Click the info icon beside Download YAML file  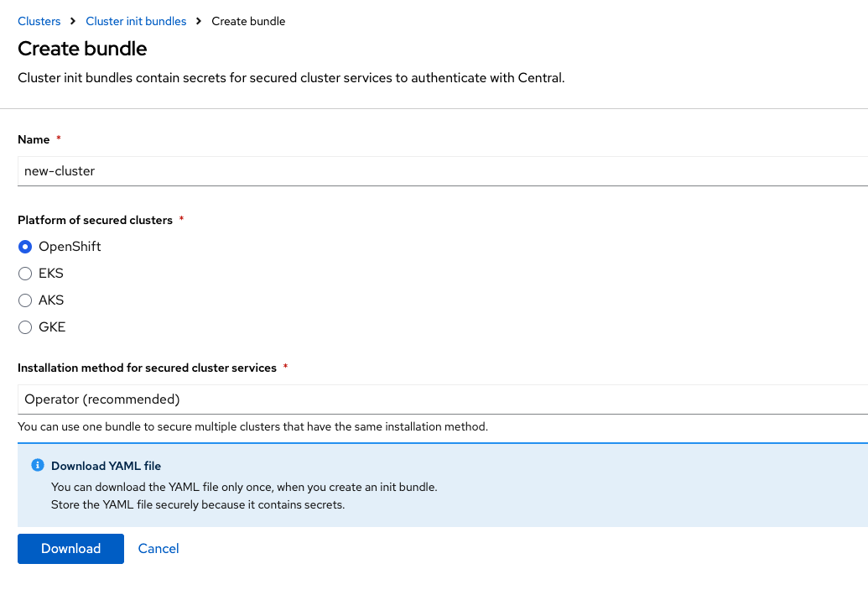click(38, 465)
